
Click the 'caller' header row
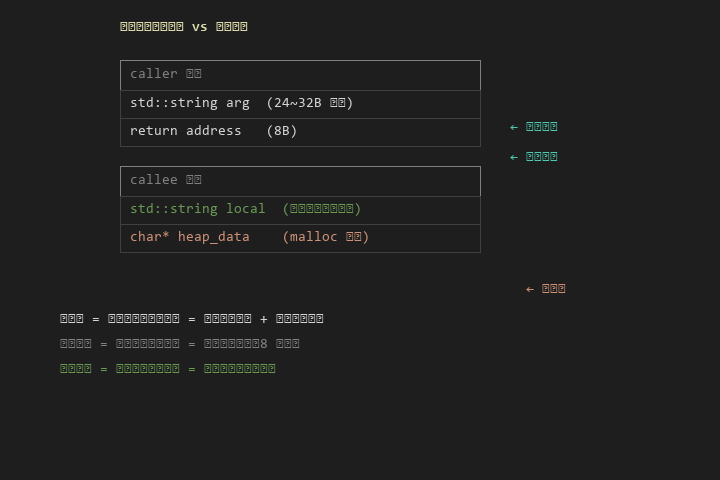[300, 75]
